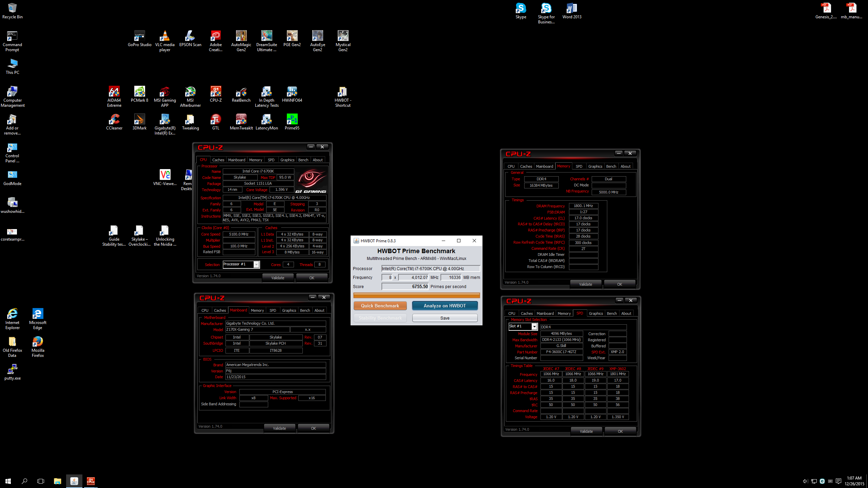Click Core Speed value 5100.0 MHz

(x=239, y=234)
